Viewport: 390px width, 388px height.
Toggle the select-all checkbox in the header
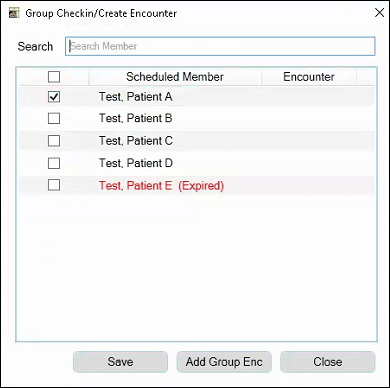click(54, 77)
